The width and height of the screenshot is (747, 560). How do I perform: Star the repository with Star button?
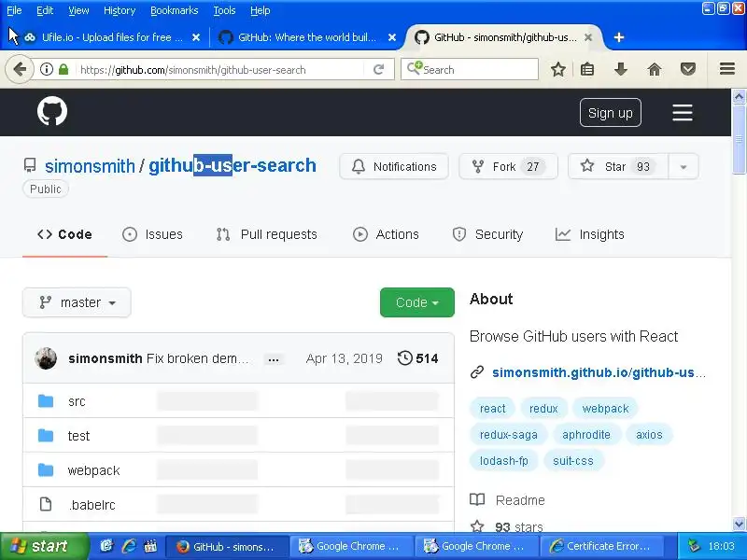(x=618, y=166)
